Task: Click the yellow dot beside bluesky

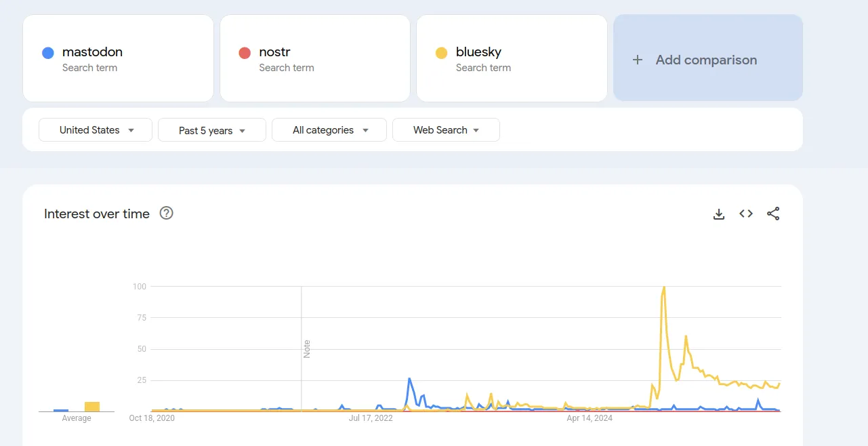Action: coord(441,52)
